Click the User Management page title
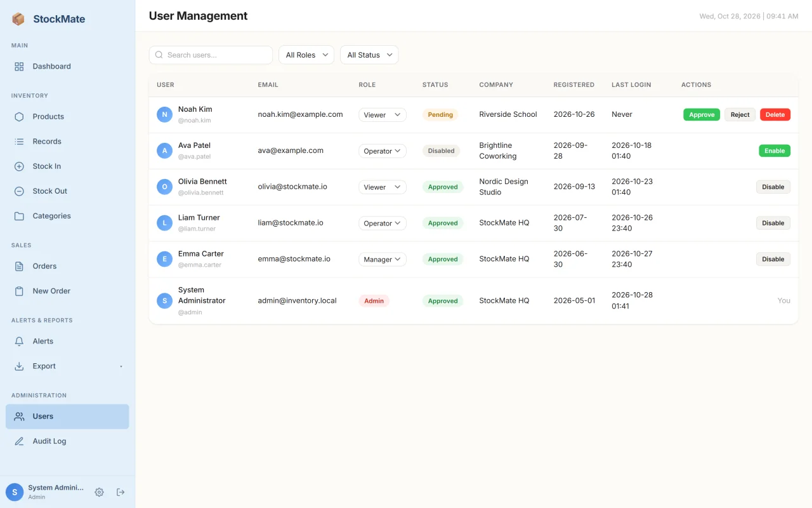This screenshot has height=508, width=812. pyautogui.click(x=199, y=16)
